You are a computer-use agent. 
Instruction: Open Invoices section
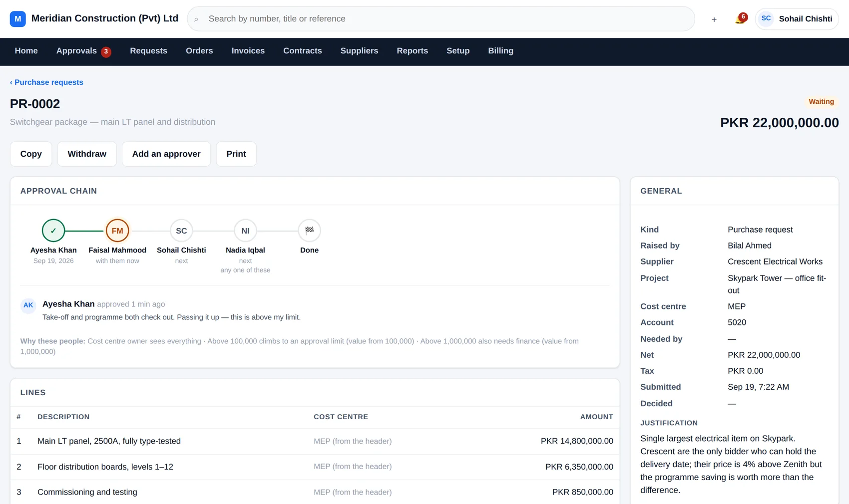[x=248, y=51]
